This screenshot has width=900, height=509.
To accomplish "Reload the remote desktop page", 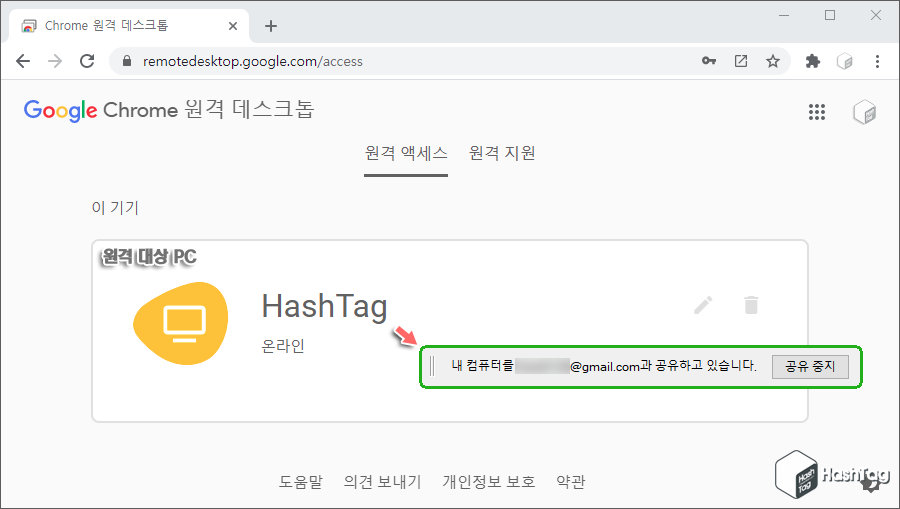I will coord(87,61).
